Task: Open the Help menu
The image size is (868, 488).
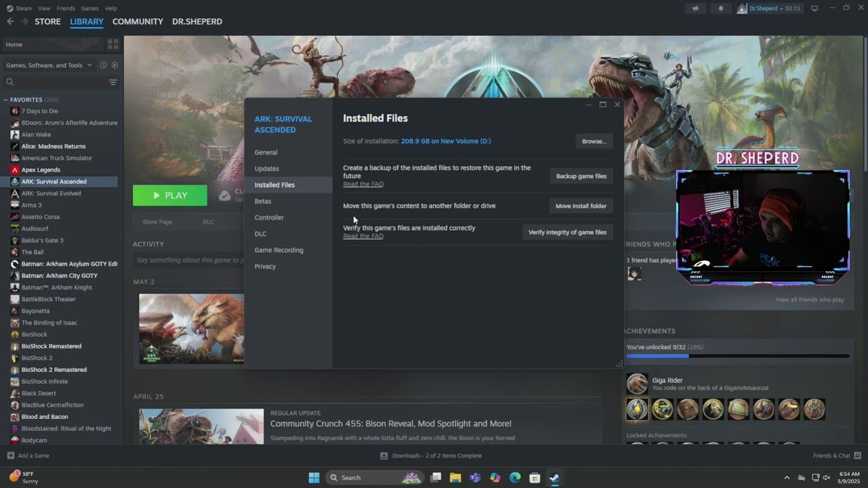Action: [x=111, y=8]
